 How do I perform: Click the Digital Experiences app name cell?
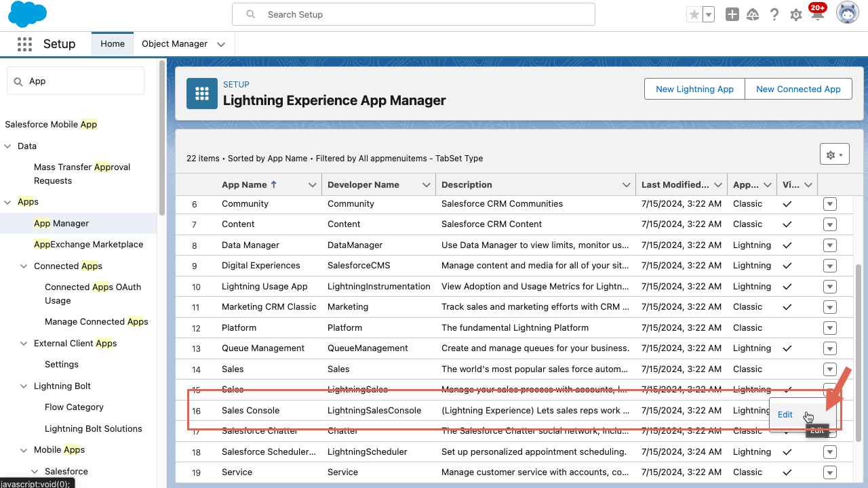[x=261, y=266]
